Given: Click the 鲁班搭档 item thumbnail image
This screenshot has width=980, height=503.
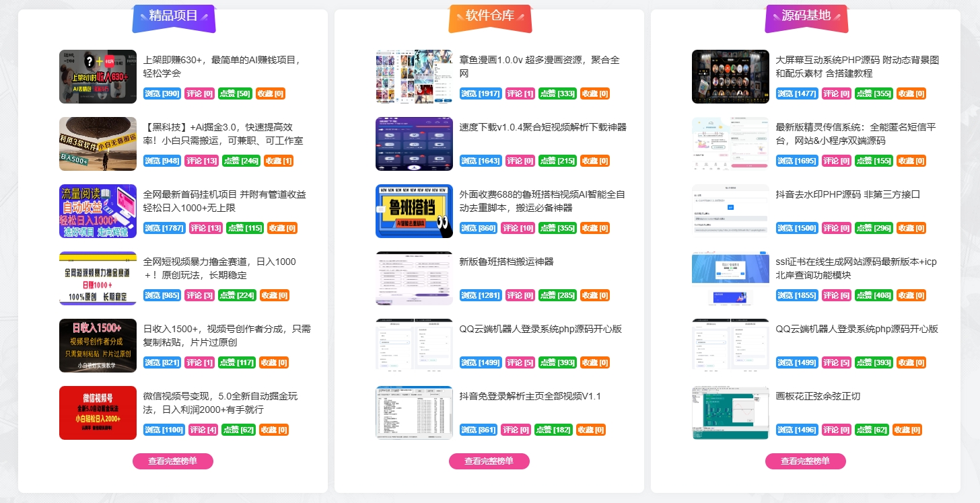Looking at the screenshot, I should [414, 211].
